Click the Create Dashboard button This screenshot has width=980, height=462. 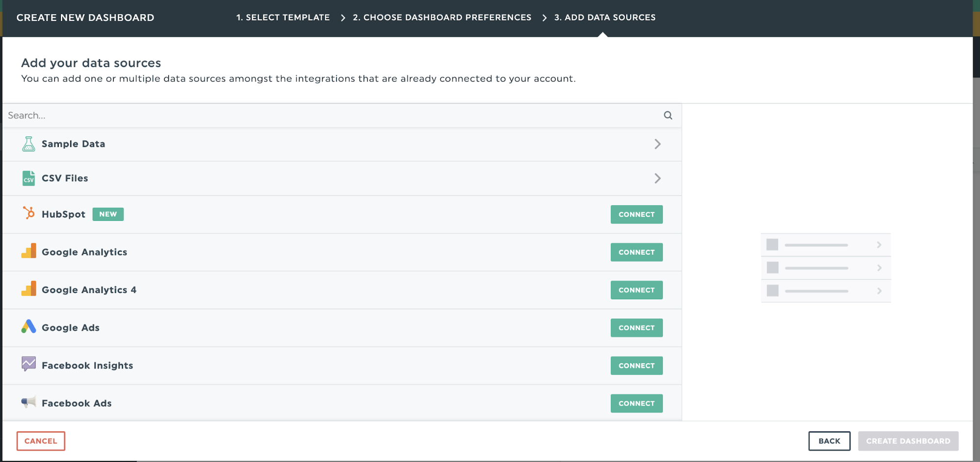pyautogui.click(x=908, y=441)
